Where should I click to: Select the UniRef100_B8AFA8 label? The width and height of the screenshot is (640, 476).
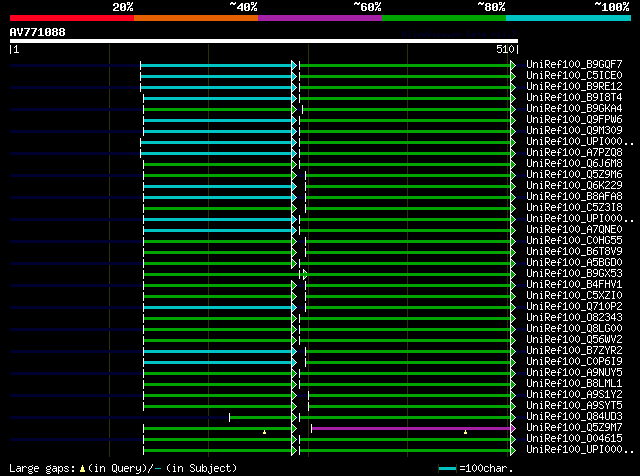pyautogui.click(x=574, y=197)
